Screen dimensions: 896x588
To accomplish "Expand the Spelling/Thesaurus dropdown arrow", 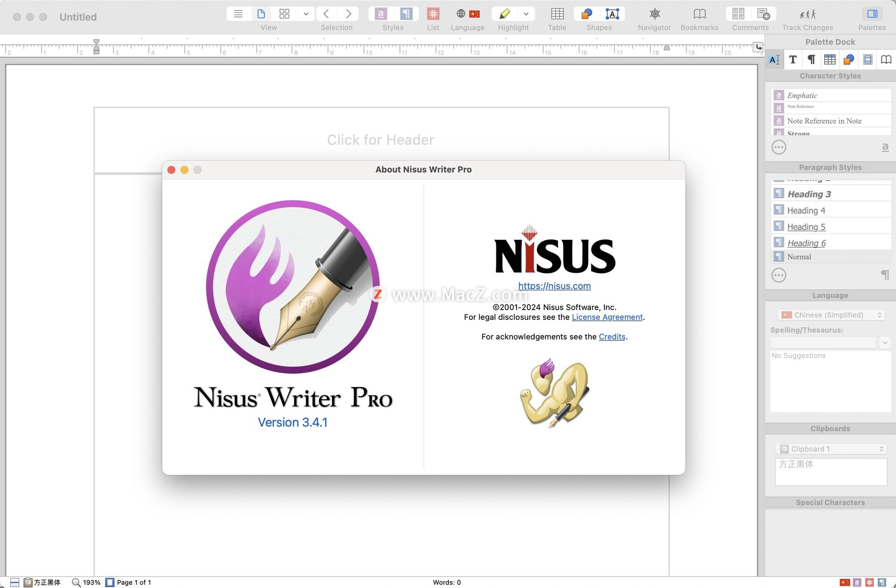I will pos(885,343).
